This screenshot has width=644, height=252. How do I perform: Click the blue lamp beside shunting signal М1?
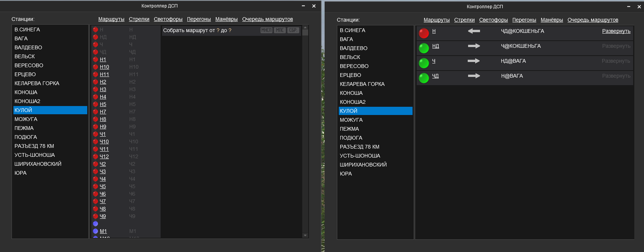(95, 231)
